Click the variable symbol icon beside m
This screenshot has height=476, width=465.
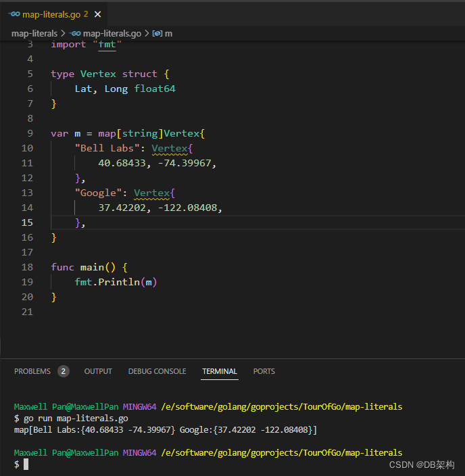point(157,33)
